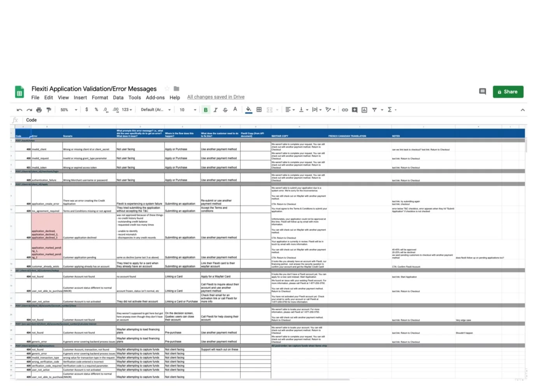Screen dimensions: 537x392
Task: Open the vertical align dropdown
Action: click(304, 110)
